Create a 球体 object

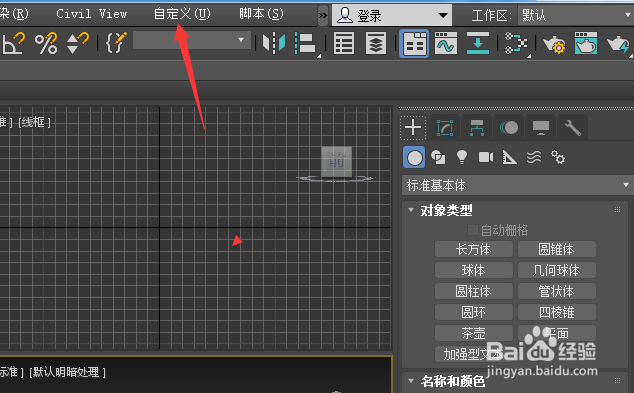(x=473, y=270)
